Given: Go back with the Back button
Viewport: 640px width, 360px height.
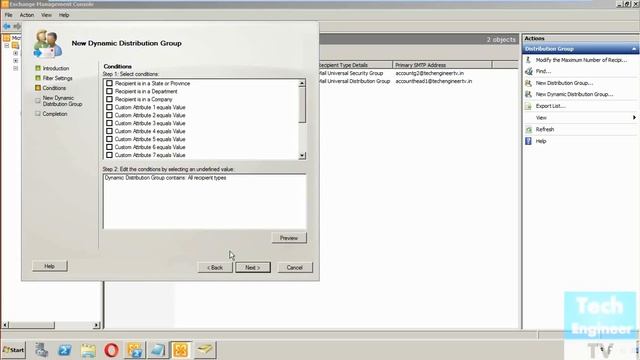Looking at the screenshot, I should pyautogui.click(x=215, y=267).
